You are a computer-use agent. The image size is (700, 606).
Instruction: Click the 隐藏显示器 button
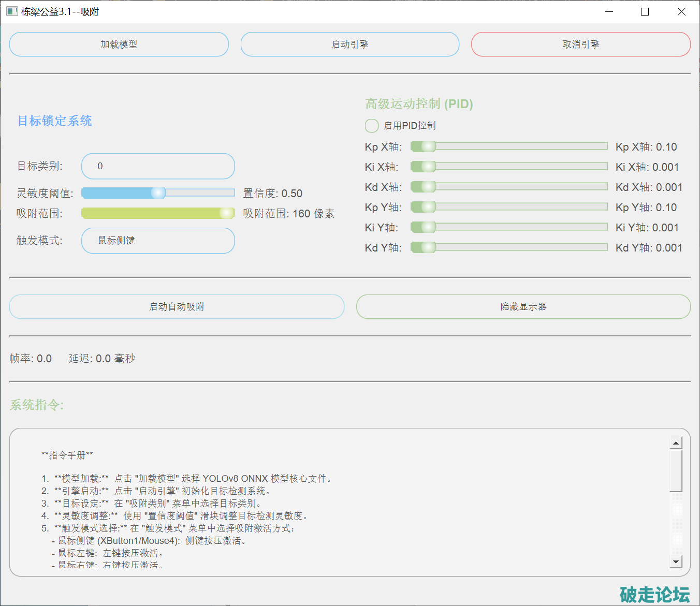point(523,307)
